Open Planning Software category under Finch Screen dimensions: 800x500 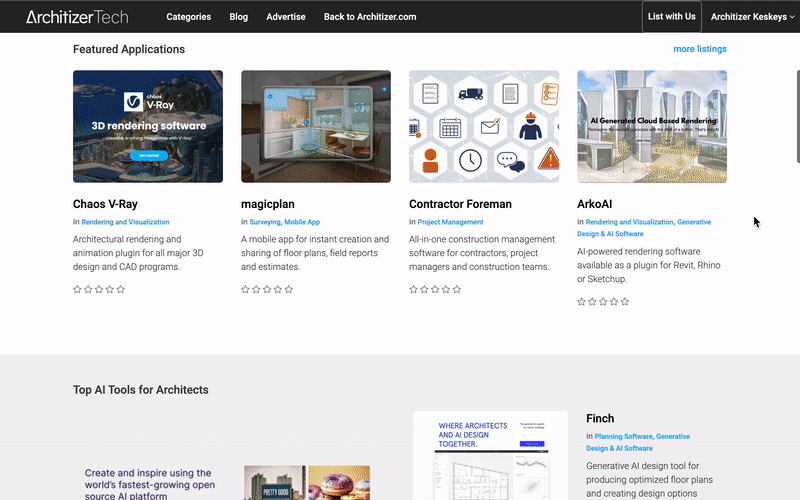(623, 436)
